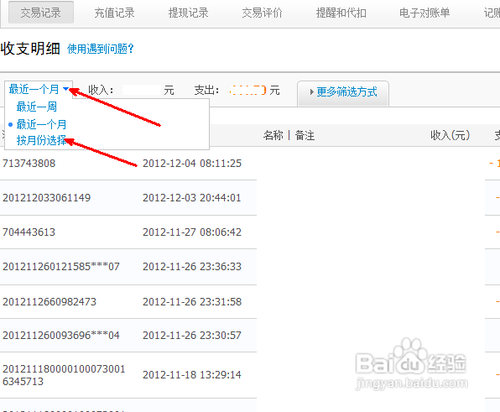The height and width of the screenshot is (412, 500).
Task: Open the 最近一个月 time range dropdown
Action: point(39,89)
